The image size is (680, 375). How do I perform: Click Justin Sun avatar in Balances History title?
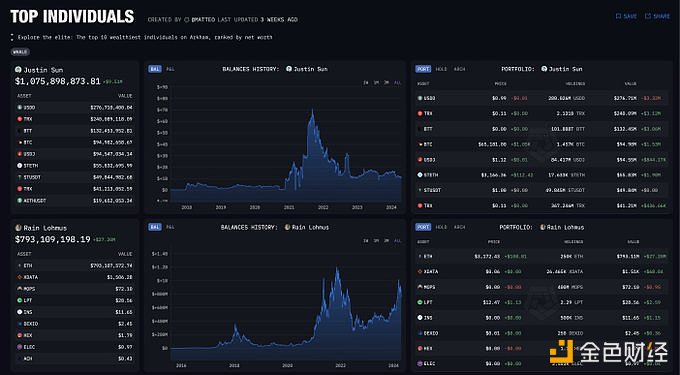pyautogui.click(x=289, y=69)
